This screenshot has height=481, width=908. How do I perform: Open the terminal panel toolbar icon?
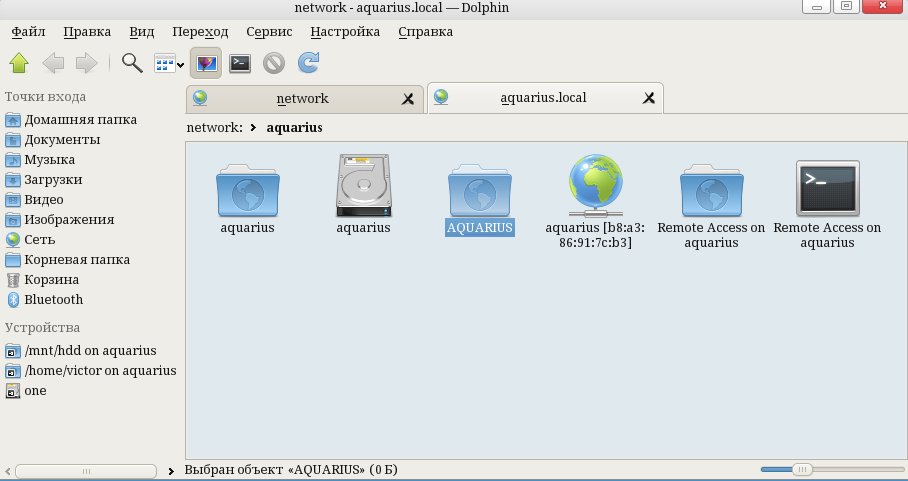[x=240, y=63]
